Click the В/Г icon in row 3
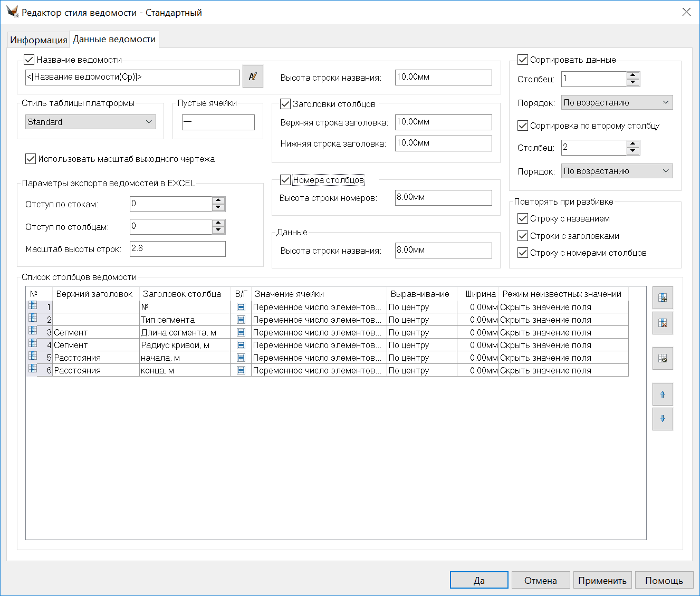The height and width of the screenshot is (596, 700). [x=241, y=332]
